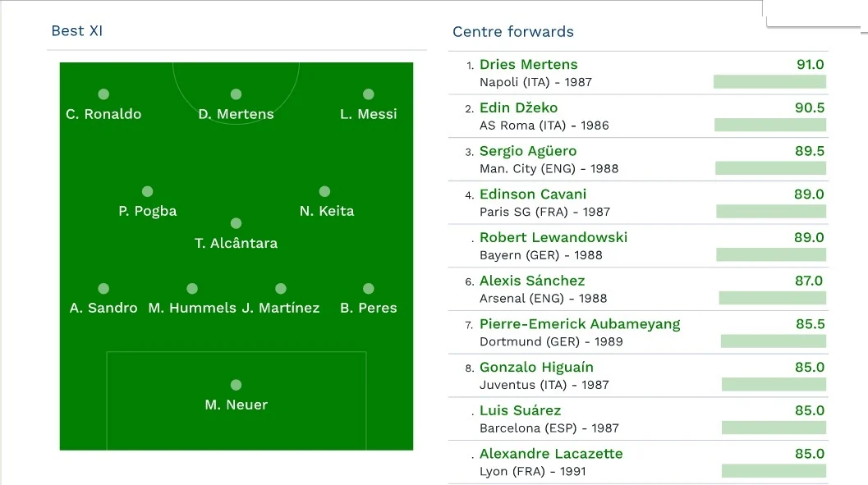The width and height of the screenshot is (868, 485).
Task: Select D. Mertens marker on the pitch
Action: coord(236,94)
